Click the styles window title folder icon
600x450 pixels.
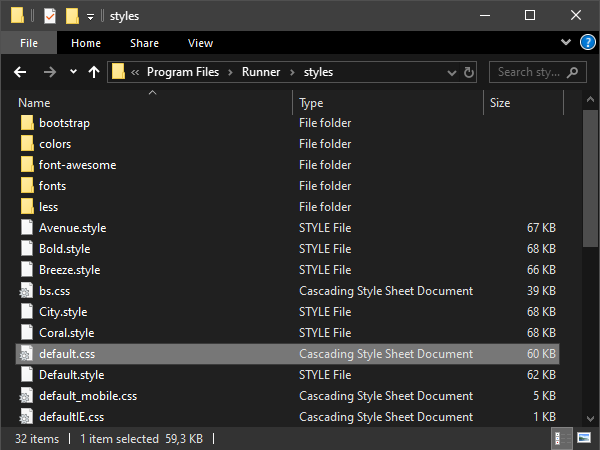pyautogui.click(x=17, y=16)
